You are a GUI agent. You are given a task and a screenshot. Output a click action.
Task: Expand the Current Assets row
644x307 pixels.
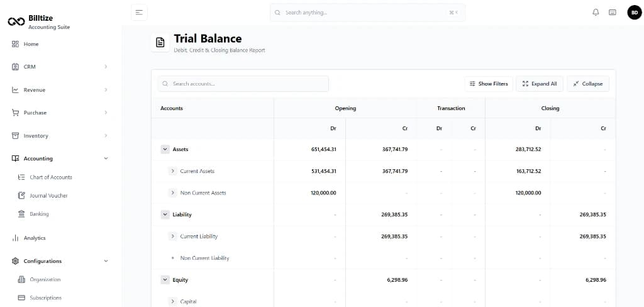[172, 171]
